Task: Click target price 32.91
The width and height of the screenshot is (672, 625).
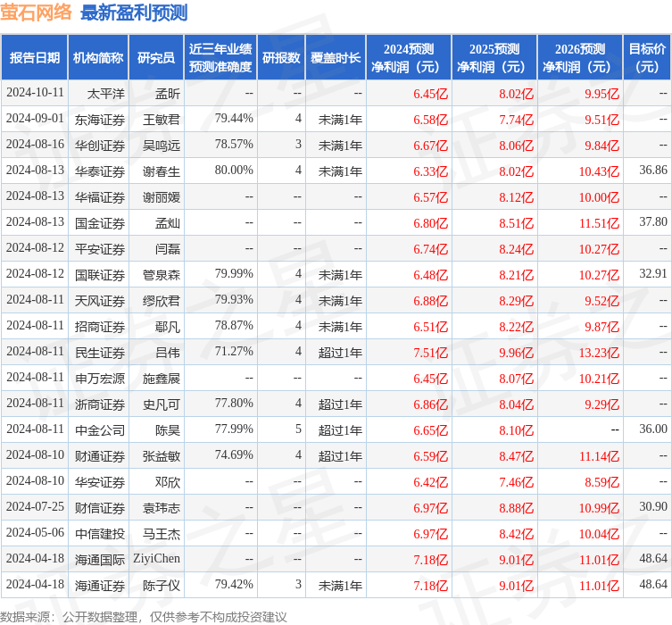Action: point(653,273)
